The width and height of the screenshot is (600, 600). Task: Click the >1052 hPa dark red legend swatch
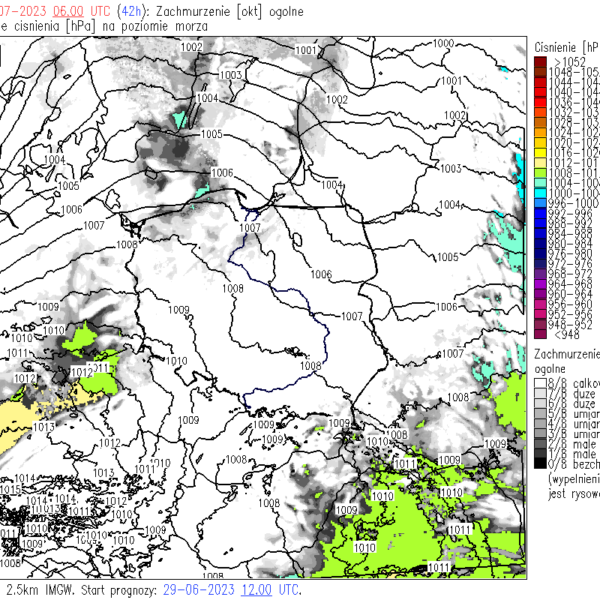[540, 62]
